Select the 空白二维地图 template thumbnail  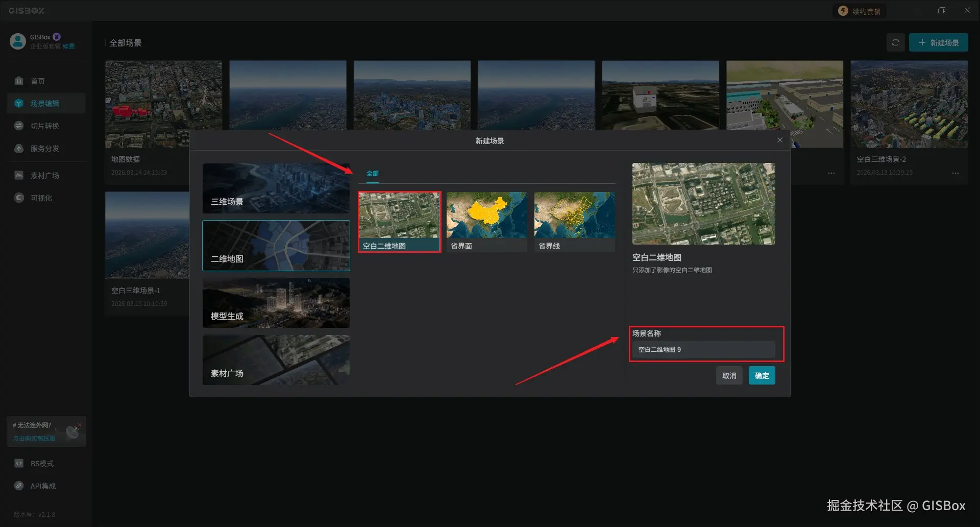pos(400,222)
